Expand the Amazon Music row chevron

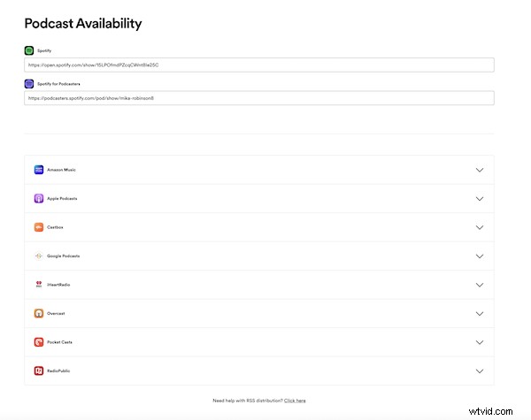(x=480, y=170)
